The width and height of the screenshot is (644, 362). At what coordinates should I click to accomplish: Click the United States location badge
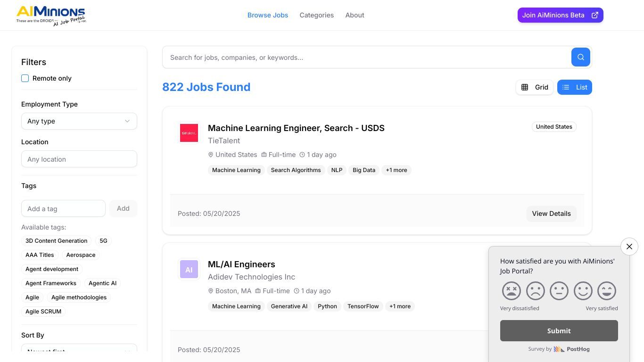click(554, 127)
